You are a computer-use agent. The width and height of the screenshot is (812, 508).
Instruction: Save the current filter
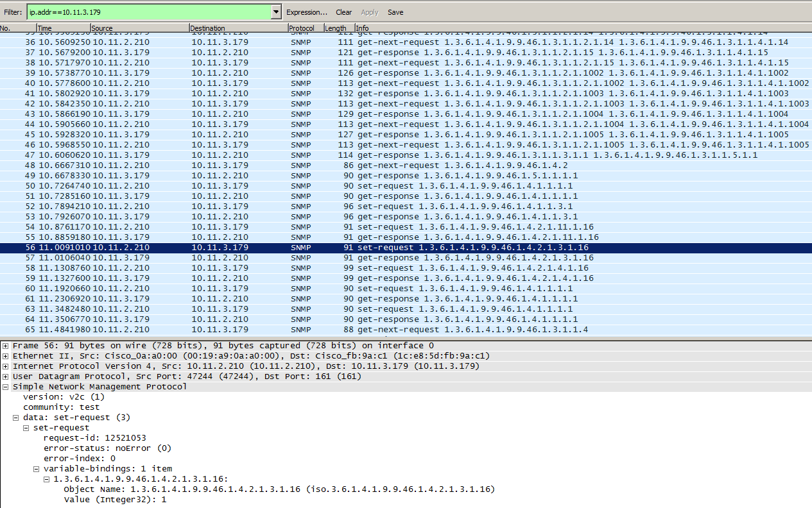click(395, 12)
